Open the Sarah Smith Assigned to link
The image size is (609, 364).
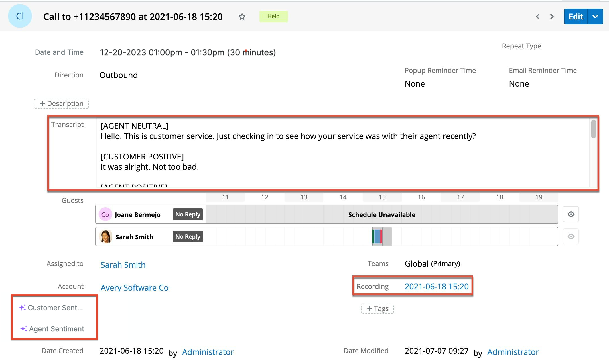pos(123,265)
